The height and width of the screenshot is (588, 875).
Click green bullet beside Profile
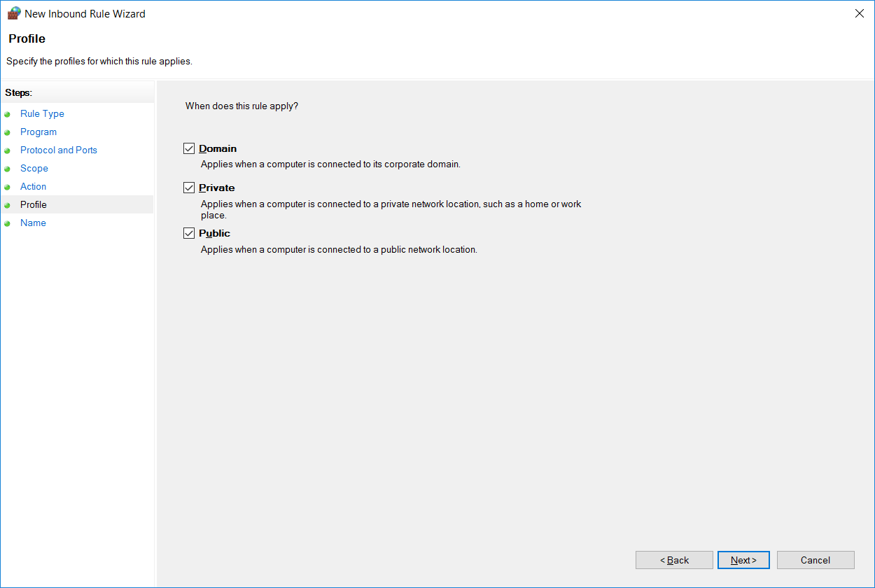pyautogui.click(x=8, y=205)
